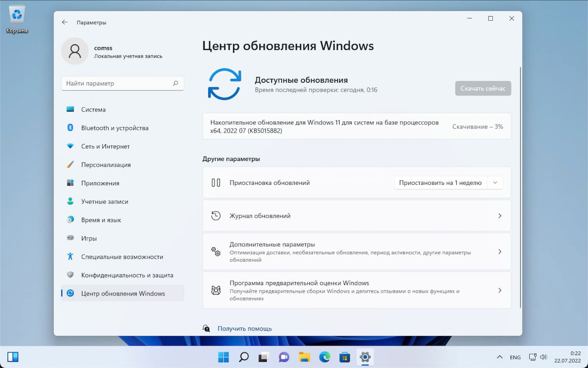Open the Получить помощь link
588x368 pixels.
click(x=245, y=328)
